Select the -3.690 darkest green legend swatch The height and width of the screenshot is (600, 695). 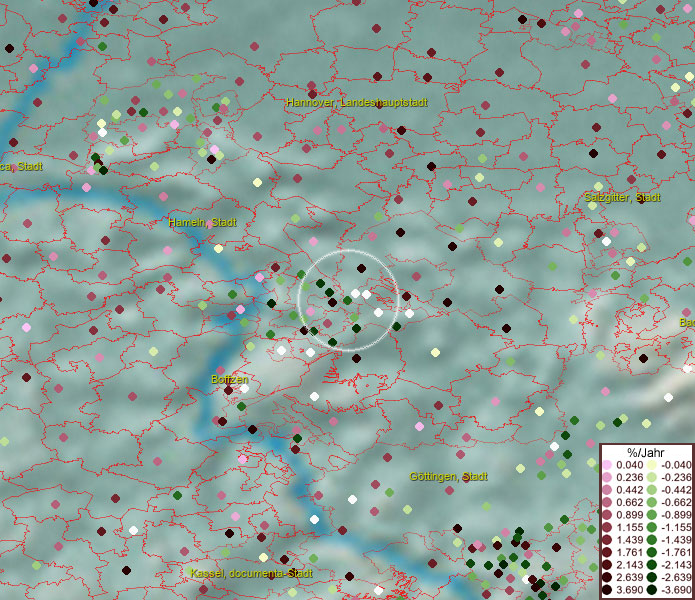(x=651, y=591)
